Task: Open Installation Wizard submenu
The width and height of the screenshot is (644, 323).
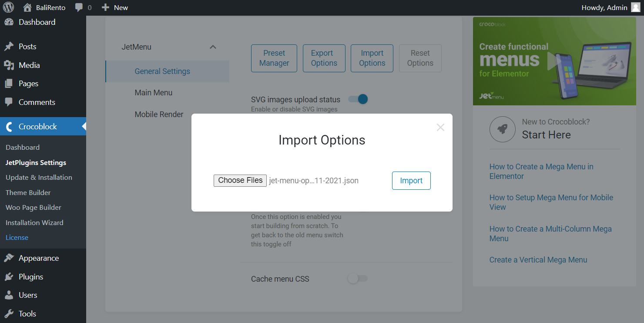Action: 34,223
